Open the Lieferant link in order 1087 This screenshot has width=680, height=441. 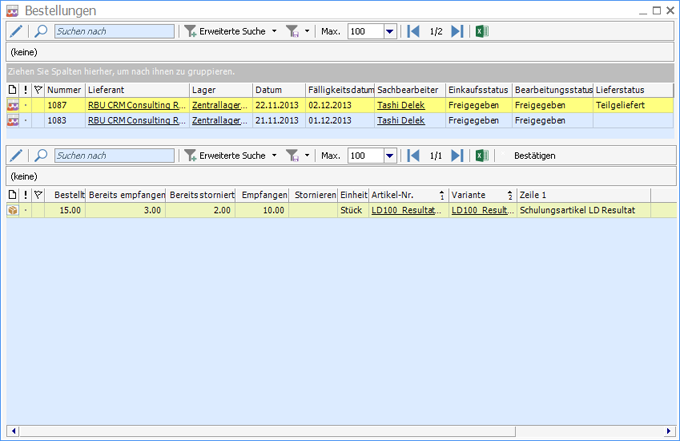[x=137, y=105]
